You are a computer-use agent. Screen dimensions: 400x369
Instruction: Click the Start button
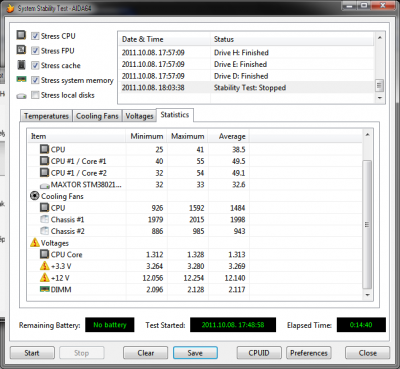[32, 353]
